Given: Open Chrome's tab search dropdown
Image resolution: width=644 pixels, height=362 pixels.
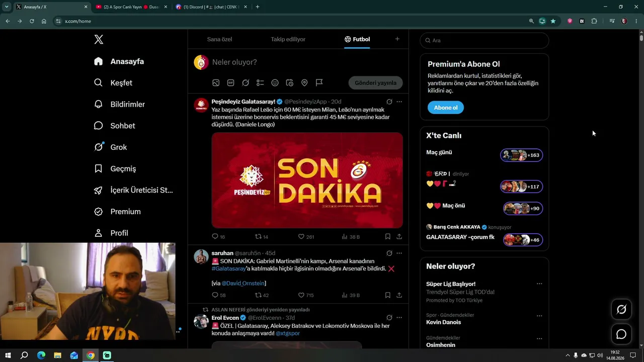Looking at the screenshot, I should click(x=7, y=7).
